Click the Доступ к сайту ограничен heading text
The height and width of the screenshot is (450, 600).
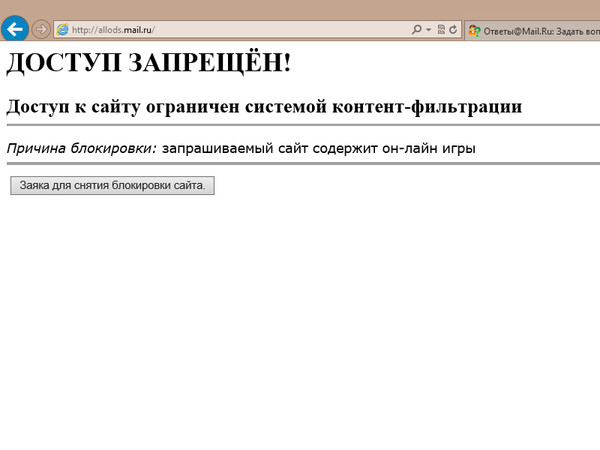(x=264, y=107)
